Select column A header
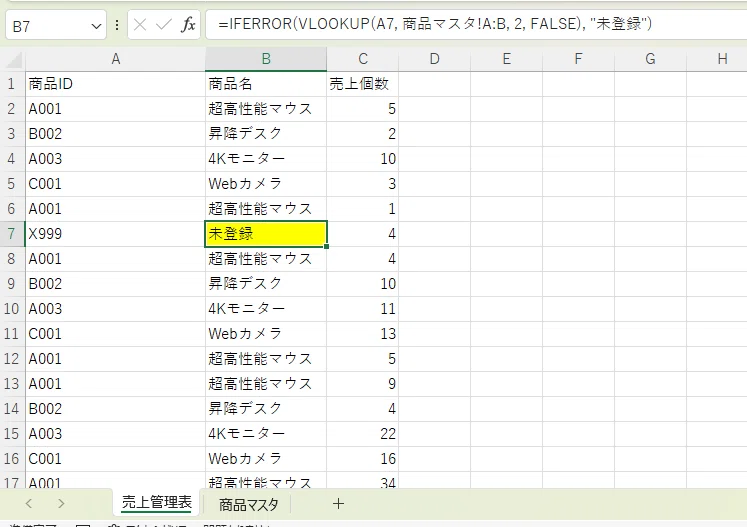This screenshot has width=747, height=527. point(115,59)
